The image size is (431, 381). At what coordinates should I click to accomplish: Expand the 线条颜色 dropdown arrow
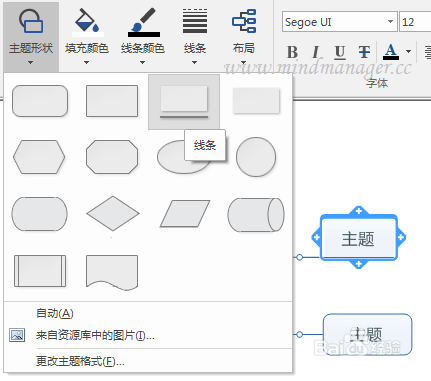pos(143,62)
